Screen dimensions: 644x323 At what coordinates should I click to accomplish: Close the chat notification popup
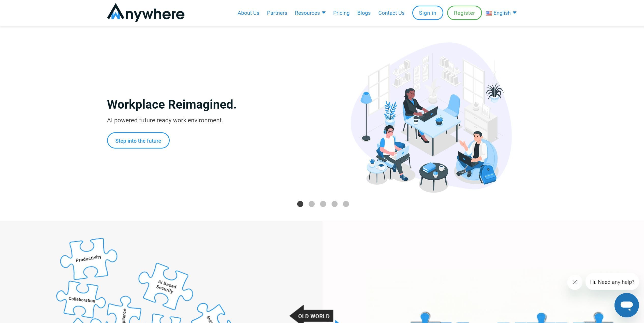575,282
